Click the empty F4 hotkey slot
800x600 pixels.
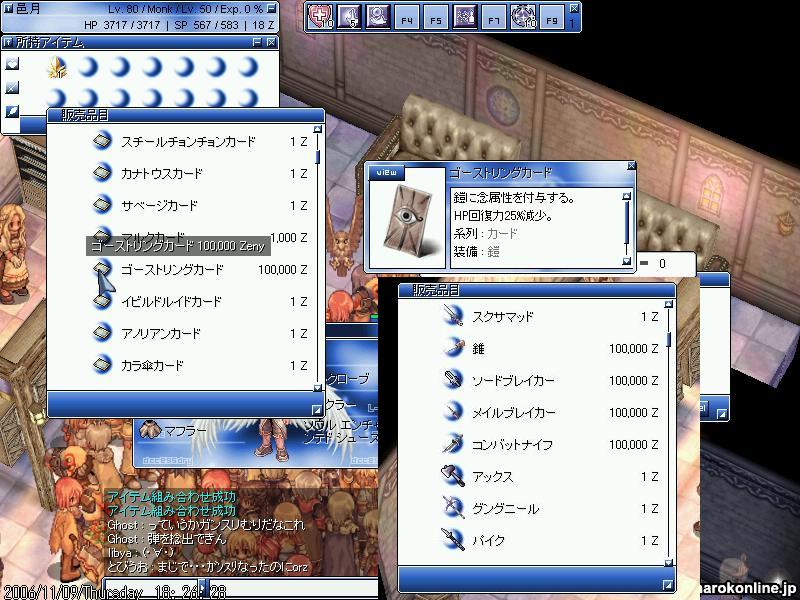point(407,17)
